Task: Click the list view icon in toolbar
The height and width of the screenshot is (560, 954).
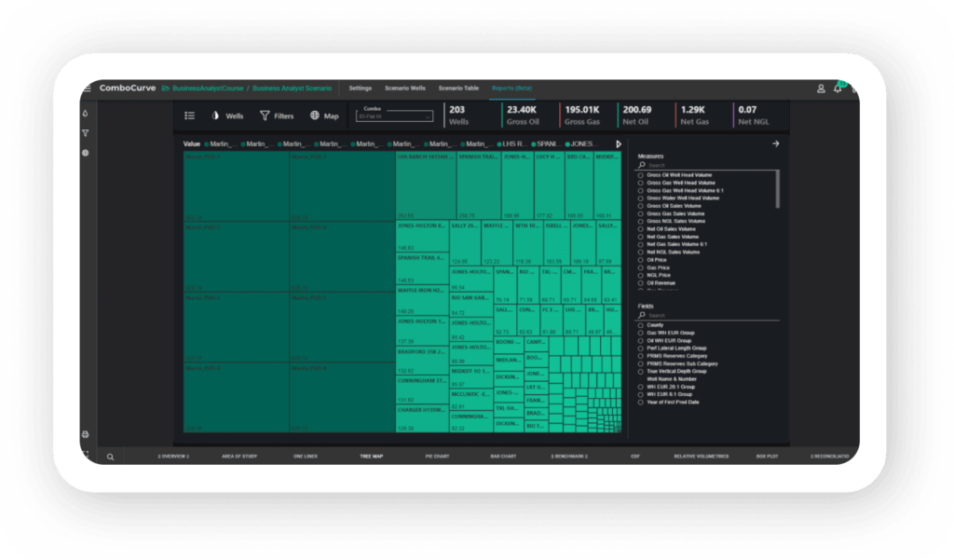Action: coord(189,116)
